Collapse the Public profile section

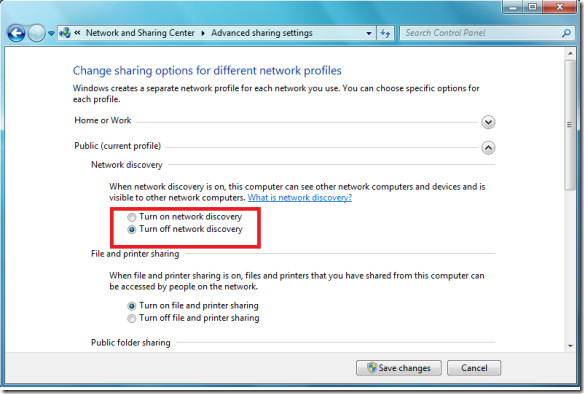(488, 148)
